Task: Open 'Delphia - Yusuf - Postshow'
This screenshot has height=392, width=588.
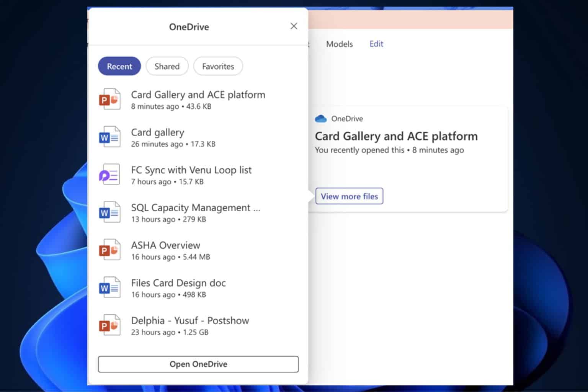Action: click(x=190, y=320)
